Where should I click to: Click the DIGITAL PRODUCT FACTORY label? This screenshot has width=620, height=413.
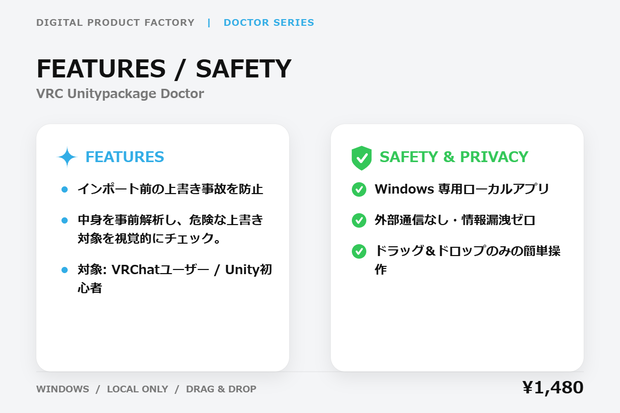coord(115,23)
